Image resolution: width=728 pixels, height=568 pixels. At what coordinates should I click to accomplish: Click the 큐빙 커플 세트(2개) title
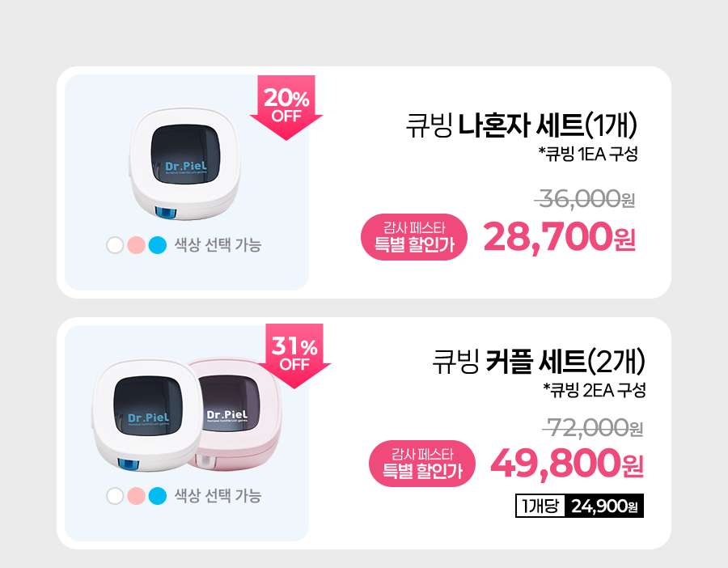click(x=539, y=362)
